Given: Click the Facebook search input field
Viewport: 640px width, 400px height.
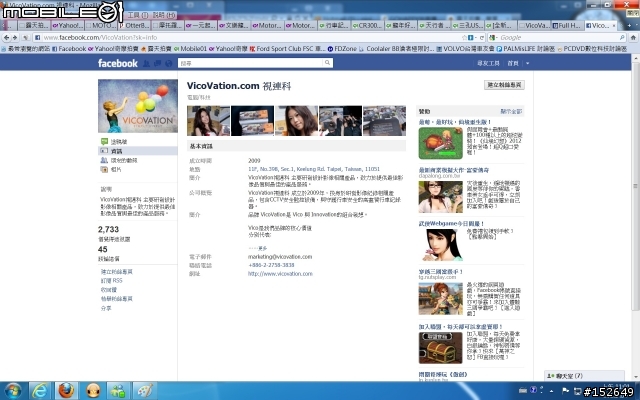Looking at the screenshot, I should 251,63.
